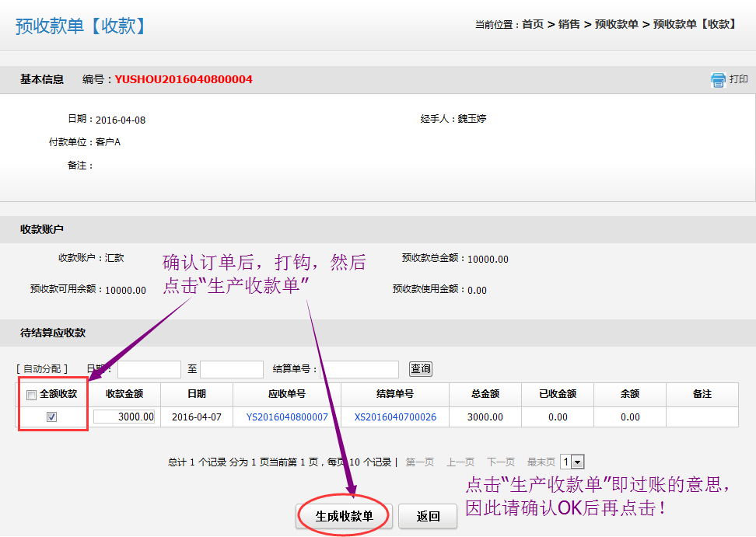Open 预收款单 breadcrumb link

[617, 24]
